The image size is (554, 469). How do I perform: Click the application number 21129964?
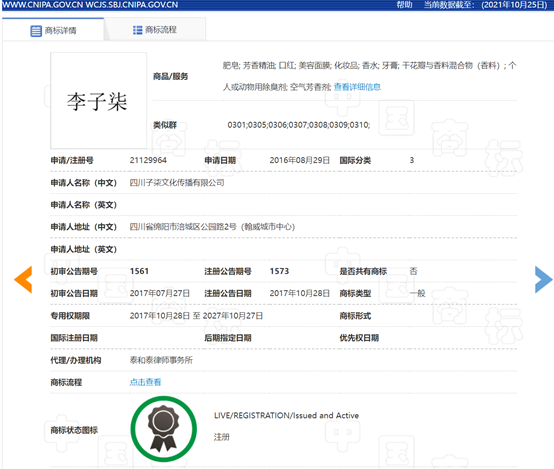click(148, 160)
